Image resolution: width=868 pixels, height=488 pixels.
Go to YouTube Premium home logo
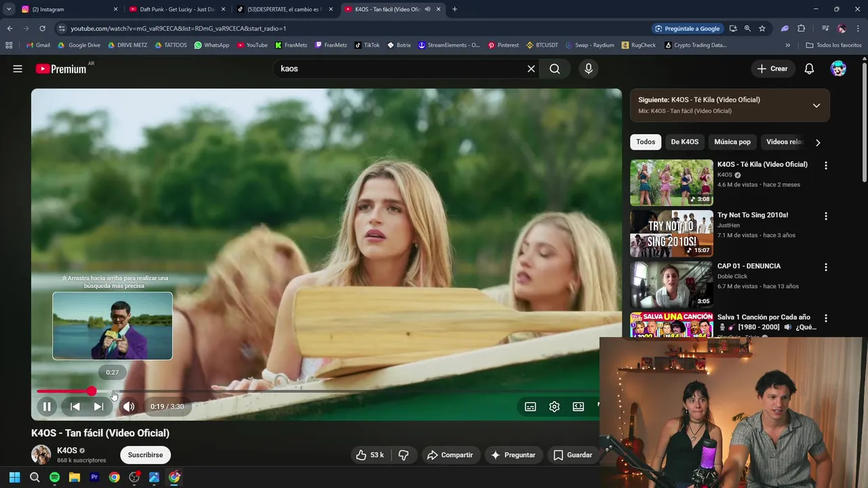click(x=61, y=68)
